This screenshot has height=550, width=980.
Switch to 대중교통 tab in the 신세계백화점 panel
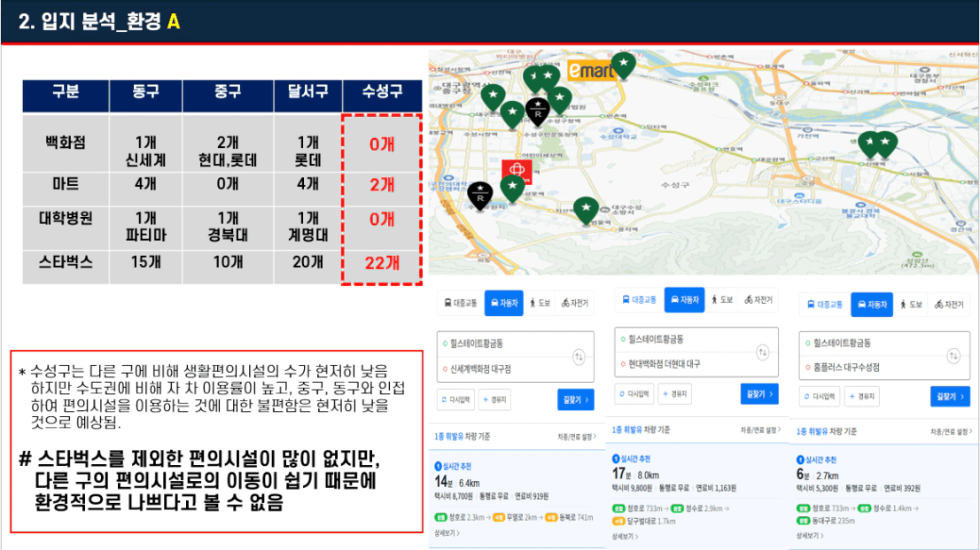(461, 303)
